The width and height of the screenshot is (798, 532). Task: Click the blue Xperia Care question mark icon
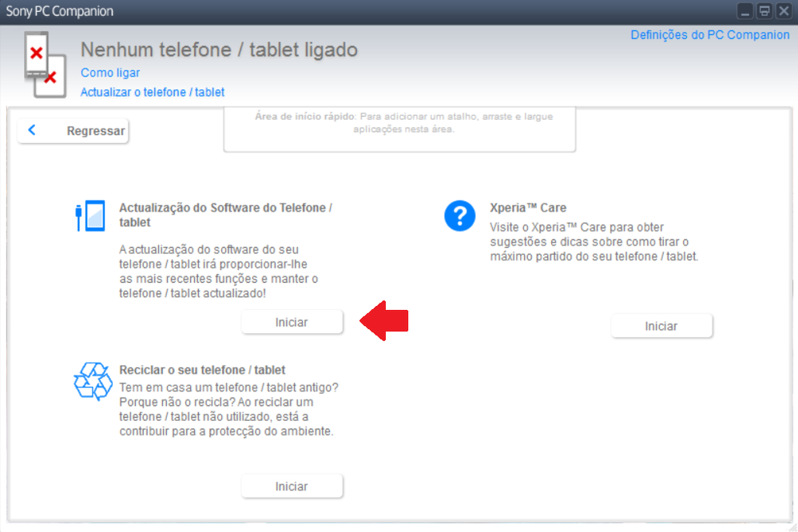[460, 216]
